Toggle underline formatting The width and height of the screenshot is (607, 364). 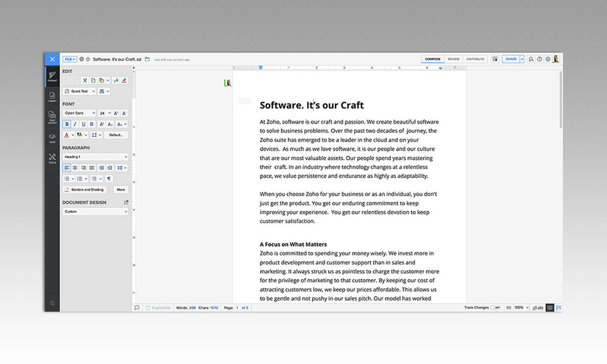click(83, 124)
